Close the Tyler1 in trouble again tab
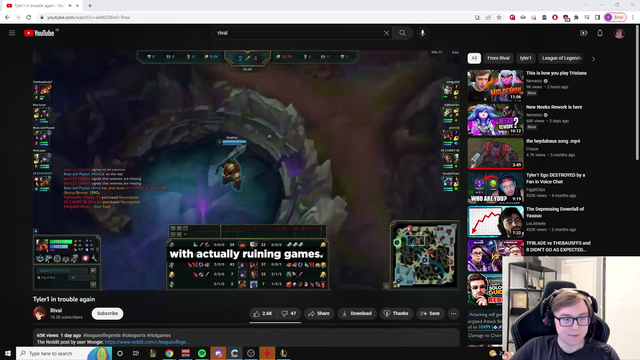Viewport: 640px width, 360px height. [x=77, y=6]
